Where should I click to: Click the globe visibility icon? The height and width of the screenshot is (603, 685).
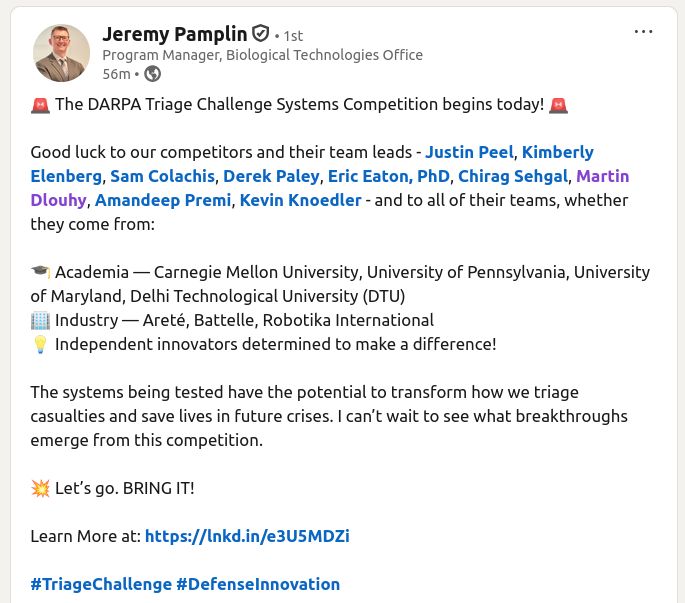[x=152, y=73]
